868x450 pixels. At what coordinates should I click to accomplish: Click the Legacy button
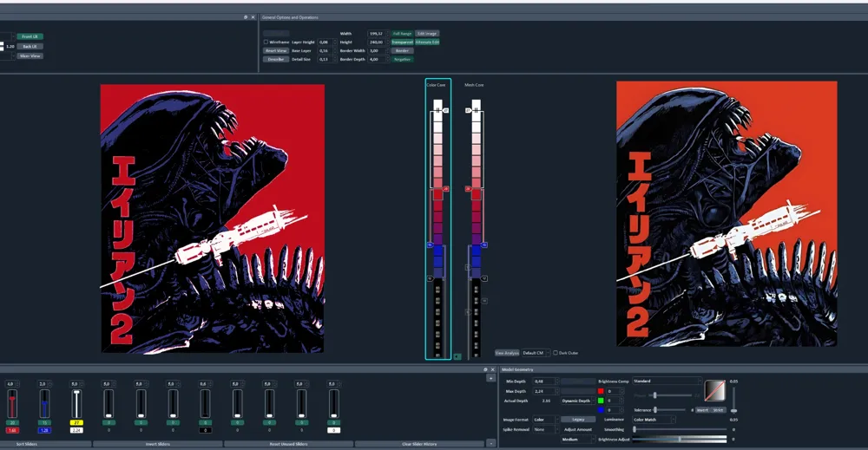578,420
